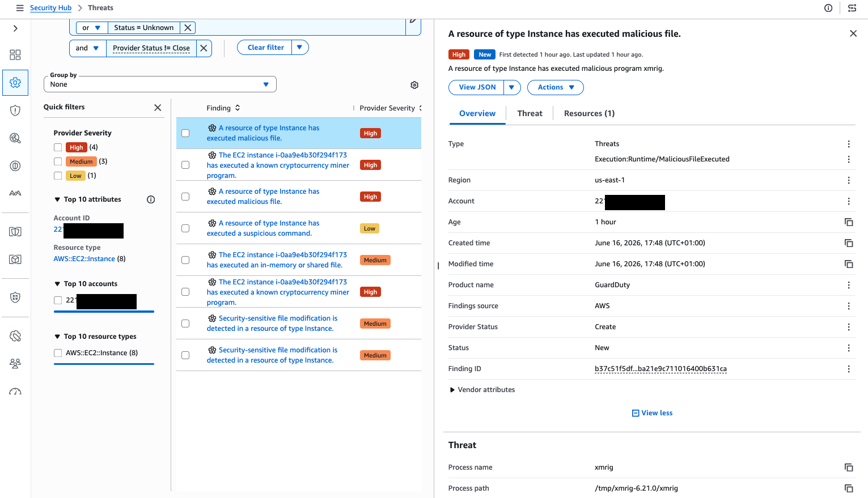Viewport: 868px width, 498px height.
Task: Open options menu for Region row
Action: click(849, 180)
